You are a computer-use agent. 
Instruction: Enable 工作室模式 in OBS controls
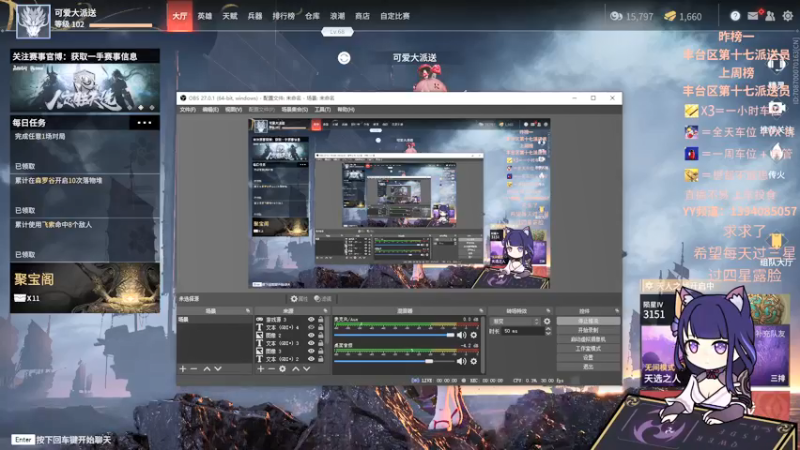point(588,348)
